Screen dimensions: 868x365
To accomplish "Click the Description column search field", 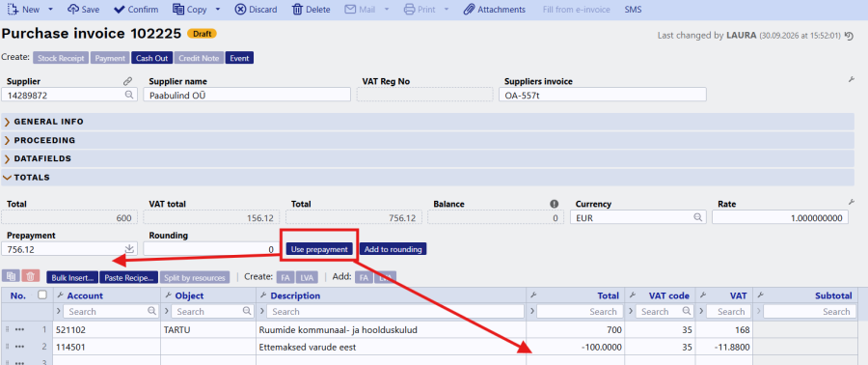I will (394, 312).
